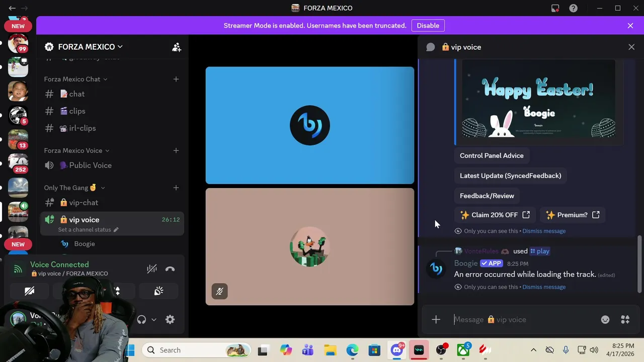The height and width of the screenshot is (362, 644).
Task: Click Latest Update (SyncedFeedback) button
Action: 510,175
